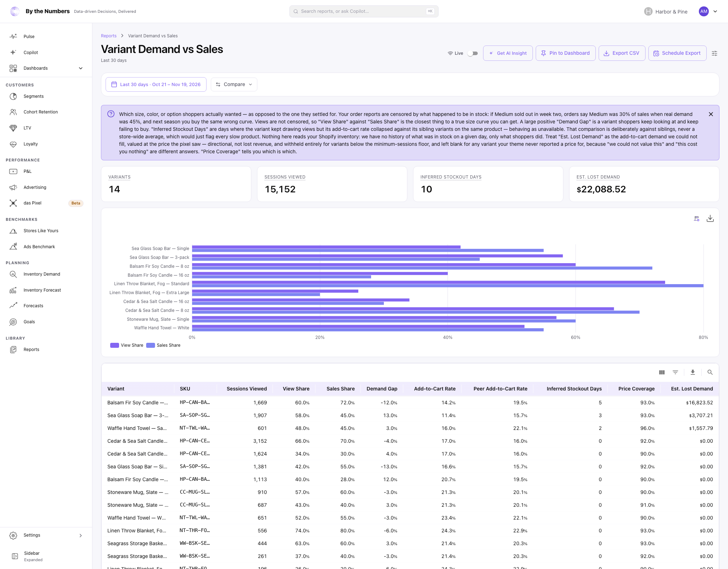Sort by Add-to-Cart Rate column
This screenshot has height=569, width=728.
(435, 389)
